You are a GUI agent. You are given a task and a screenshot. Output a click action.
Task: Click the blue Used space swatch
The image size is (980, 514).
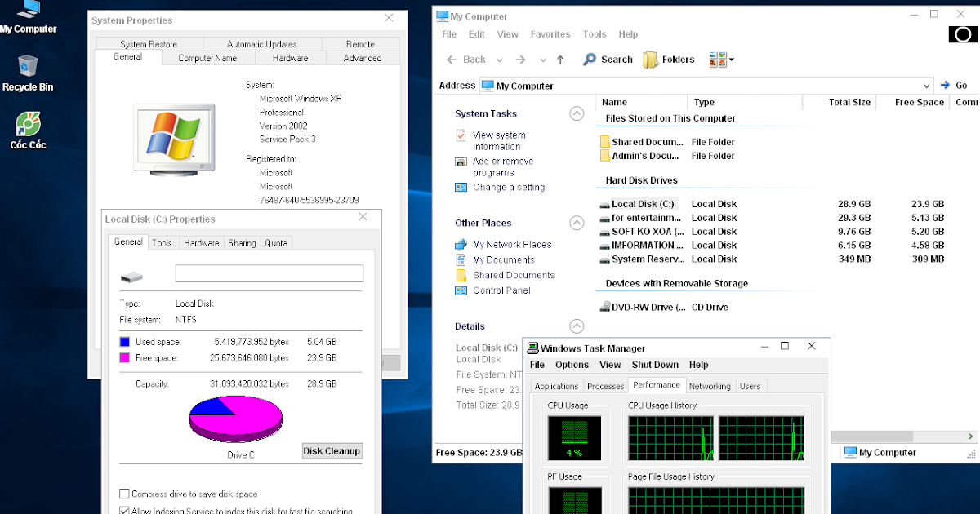(x=125, y=342)
